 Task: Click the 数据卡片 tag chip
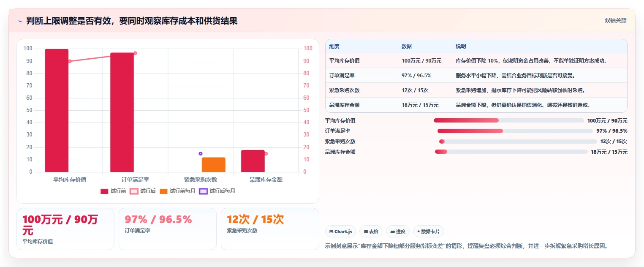pyautogui.click(x=428, y=232)
